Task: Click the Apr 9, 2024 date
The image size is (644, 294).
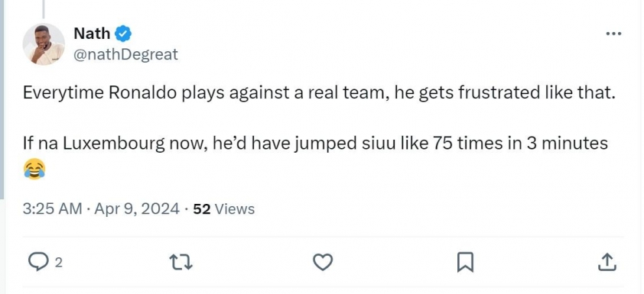Action: [x=137, y=209]
